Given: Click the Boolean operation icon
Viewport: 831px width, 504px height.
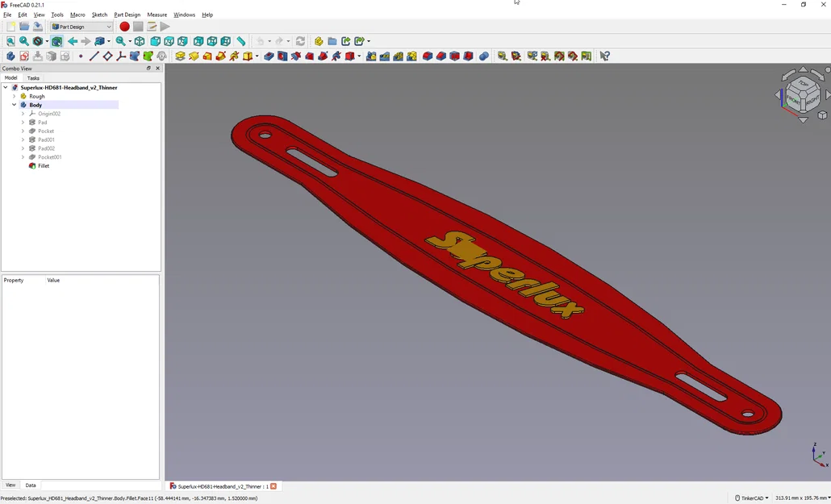Looking at the screenshot, I should point(484,56).
